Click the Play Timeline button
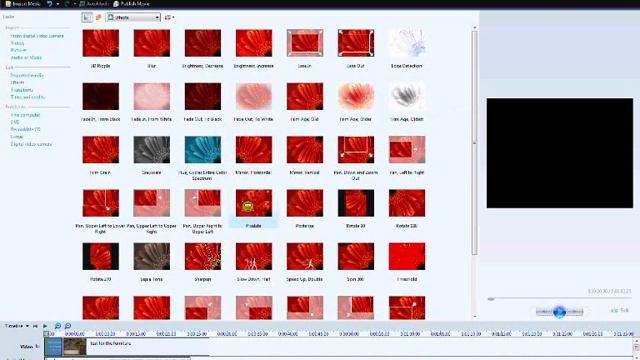Screen dimensions: 640x360 click(45, 326)
